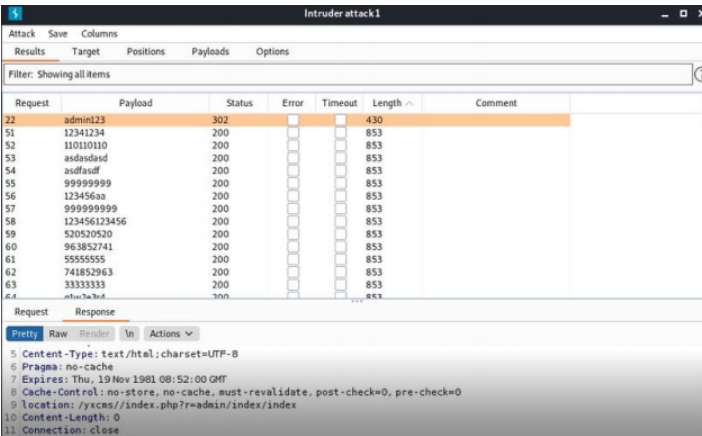Select the admin123 payload row
Viewport: 702px width, 436px height.
(x=286, y=120)
